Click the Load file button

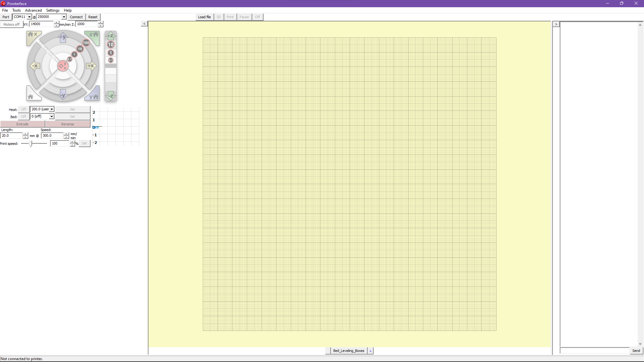coord(204,17)
